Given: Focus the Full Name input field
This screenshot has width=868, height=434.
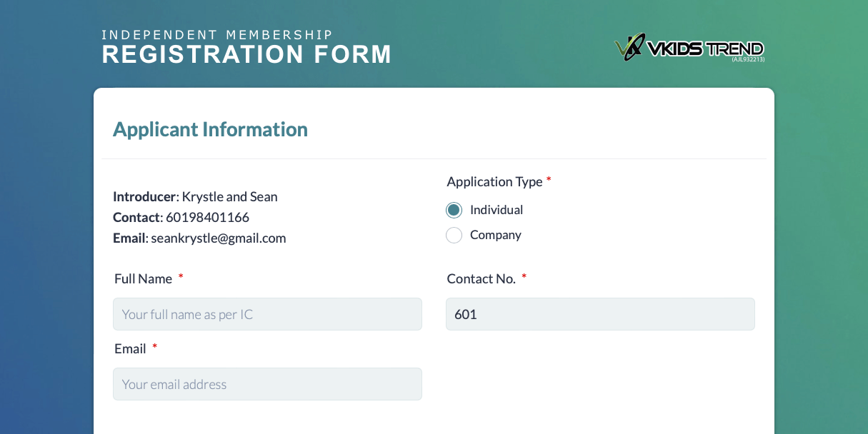Looking at the screenshot, I should [x=267, y=314].
